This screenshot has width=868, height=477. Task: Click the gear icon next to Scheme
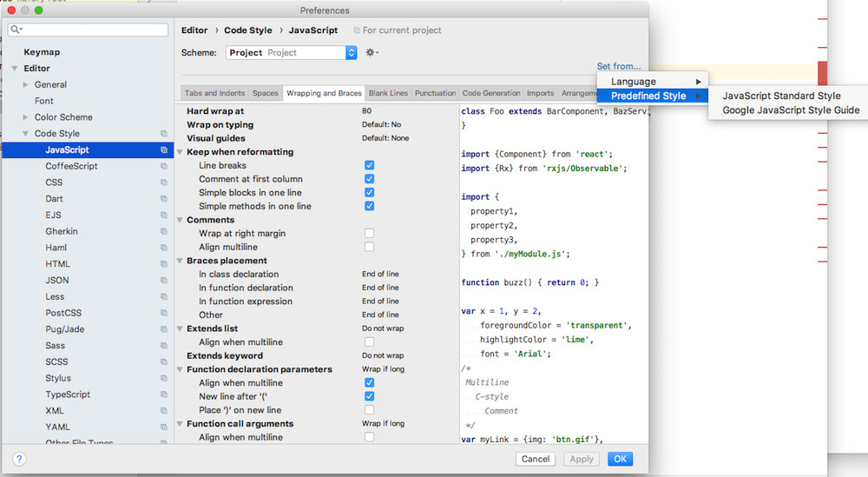pyautogui.click(x=371, y=53)
